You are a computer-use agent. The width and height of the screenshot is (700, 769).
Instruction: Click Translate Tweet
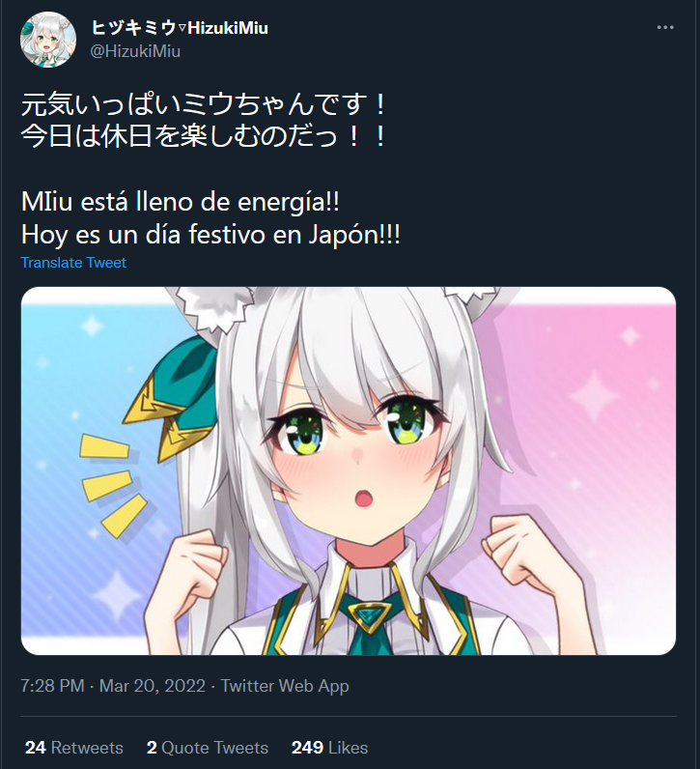coord(73,263)
